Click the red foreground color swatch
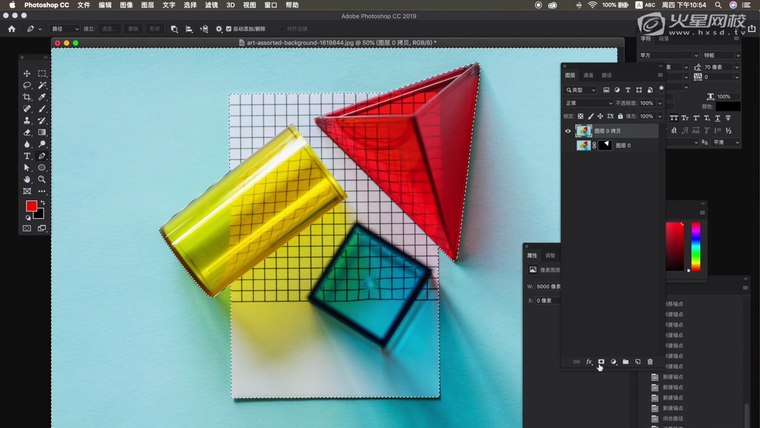760x428 pixels. [x=31, y=206]
